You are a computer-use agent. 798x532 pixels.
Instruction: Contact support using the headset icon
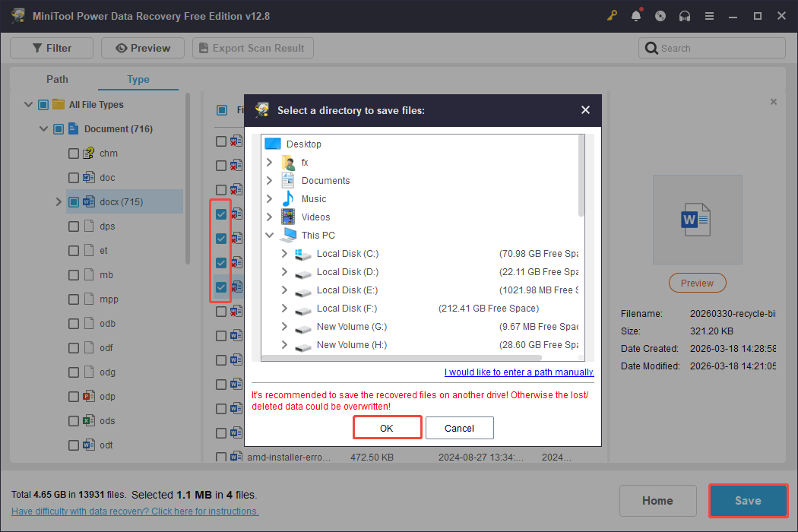[x=685, y=15]
